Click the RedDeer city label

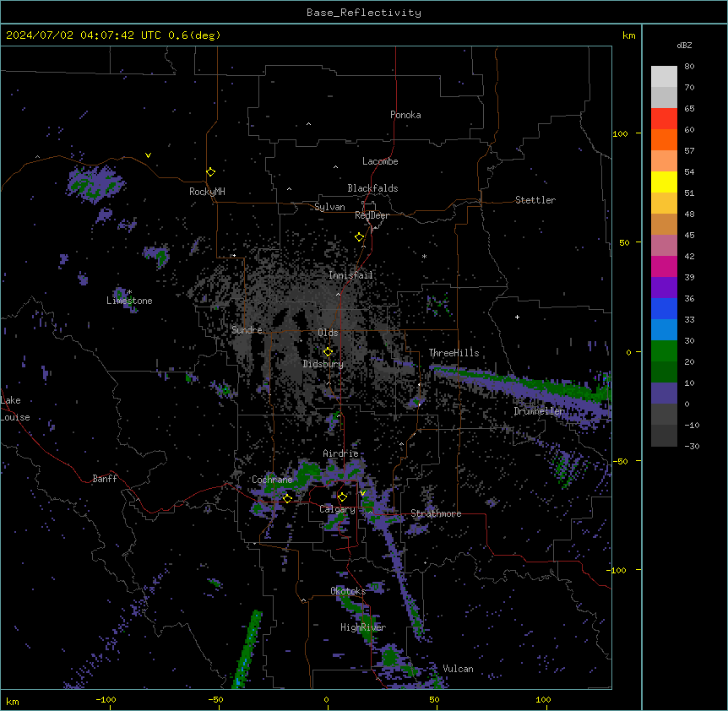coord(372,215)
